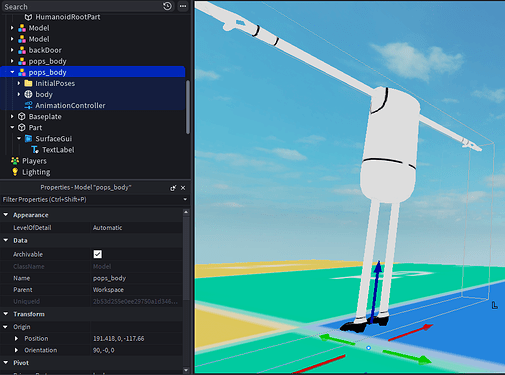Collapse the Appearance section
The image size is (505, 375).
[x=6, y=215]
